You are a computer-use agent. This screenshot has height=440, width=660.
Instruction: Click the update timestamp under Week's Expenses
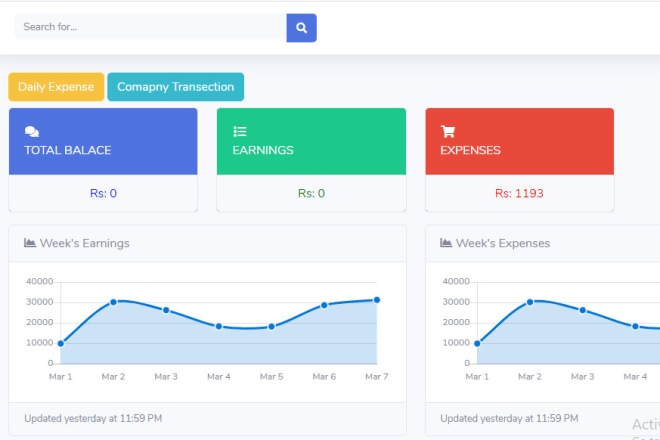509,419
